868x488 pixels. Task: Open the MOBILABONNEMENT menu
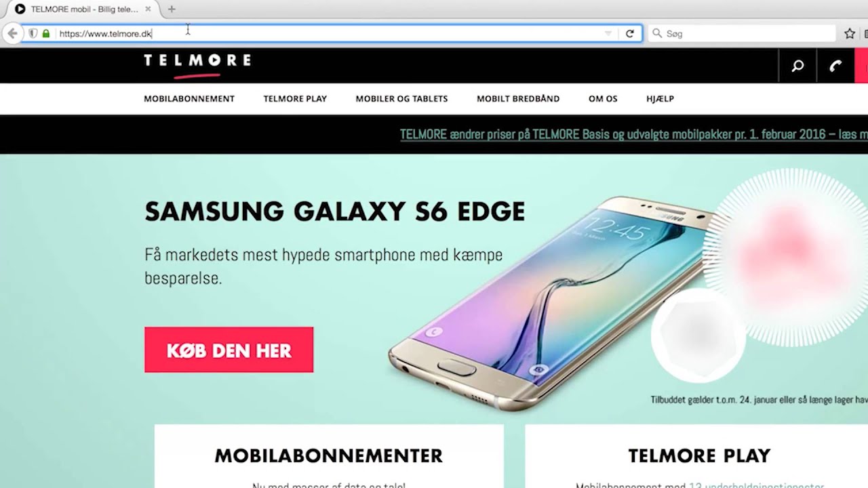pos(189,99)
